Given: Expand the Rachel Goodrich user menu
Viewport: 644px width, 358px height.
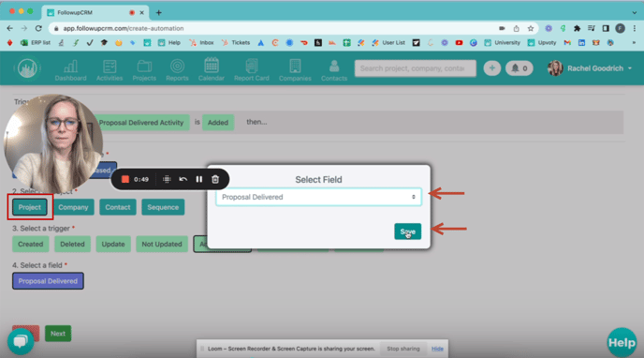Looking at the screenshot, I should coord(590,68).
